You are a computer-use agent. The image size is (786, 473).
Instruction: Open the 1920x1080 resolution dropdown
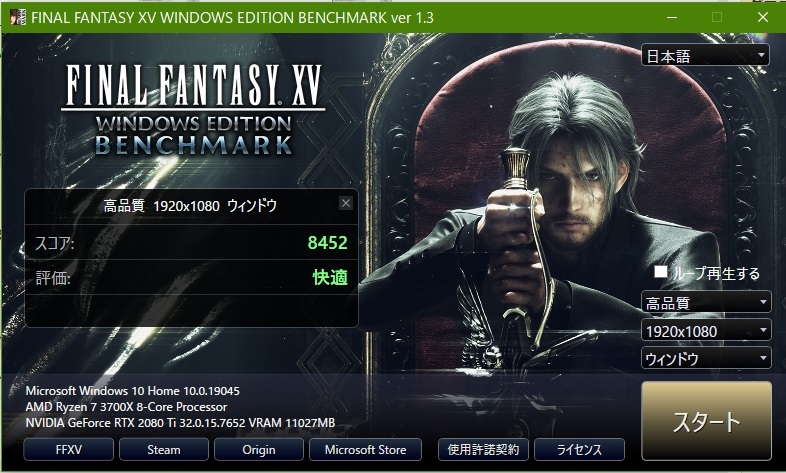[706, 330]
